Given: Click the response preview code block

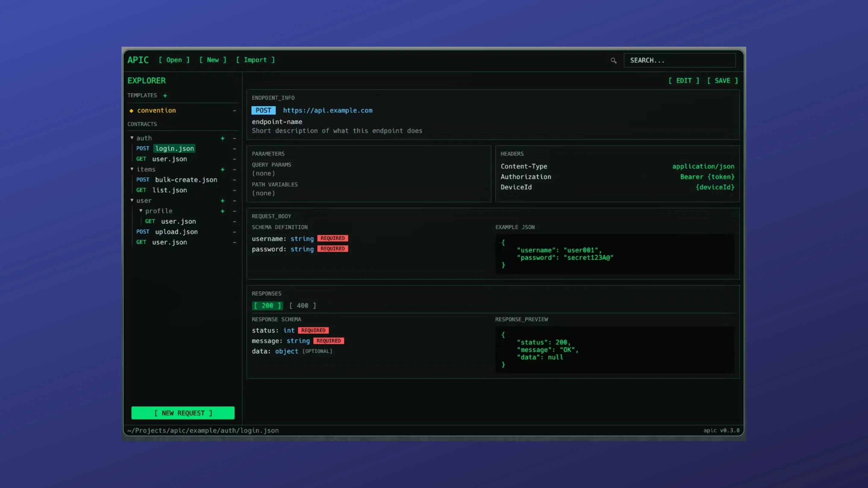Looking at the screenshot, I should pyautogui.click(x=615, y=349).
